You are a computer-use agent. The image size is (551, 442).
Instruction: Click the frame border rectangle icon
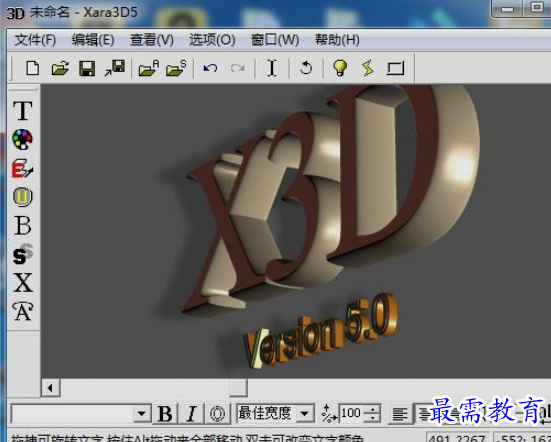click(x=395, y=68)
